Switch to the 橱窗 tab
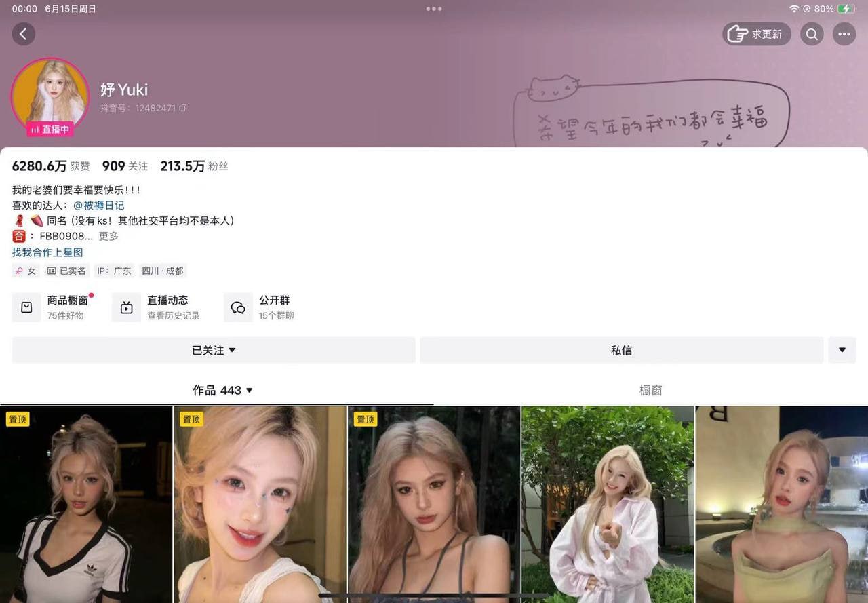This screenshot has width=868, height=603. coord(650,390)
